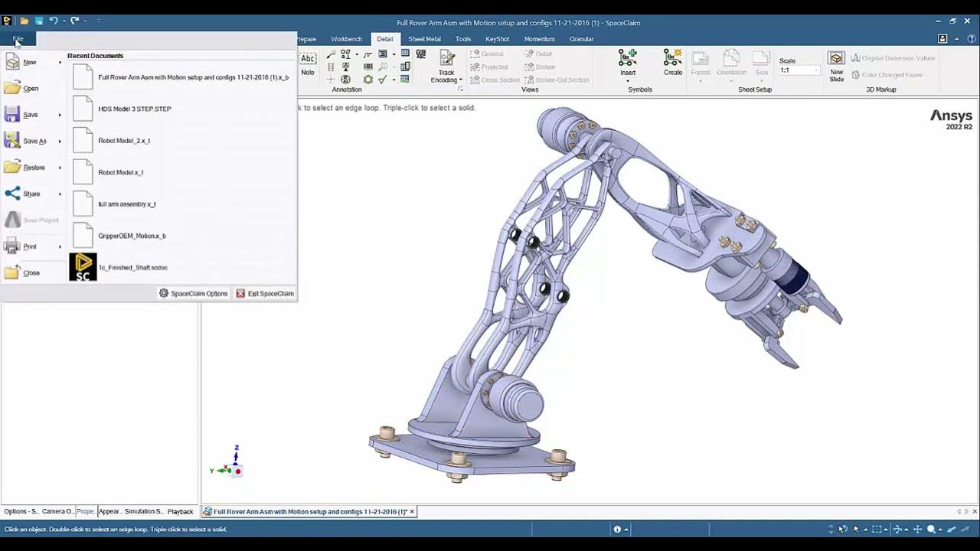Screen dimensions: 980x551
Task: Open recent file GripperOEM_Motion.x_b
Action: click(x=181, y=236)
